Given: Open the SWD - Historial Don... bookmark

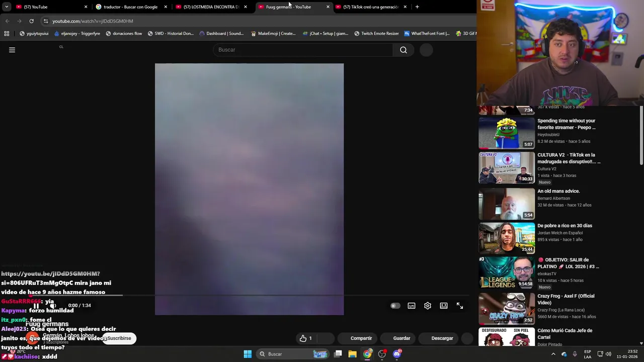Looking at the screenshot, I should [x=171, y=34].
